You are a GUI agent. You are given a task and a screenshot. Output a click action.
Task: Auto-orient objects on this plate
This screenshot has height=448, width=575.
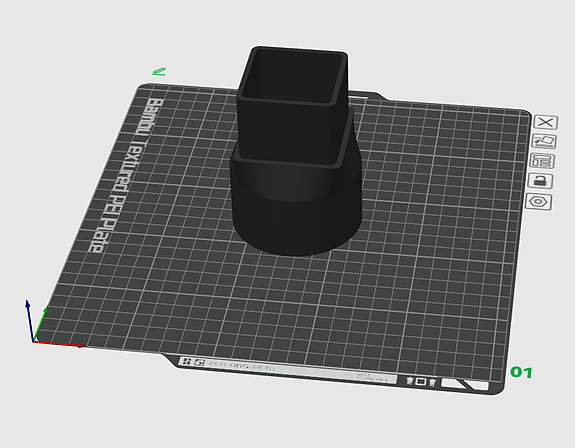click(544, 142)
